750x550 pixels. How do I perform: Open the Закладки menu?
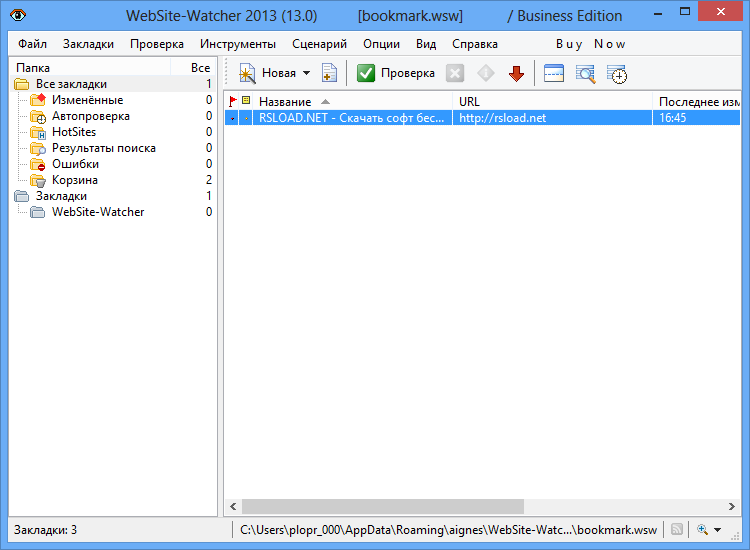tap(88, 44)
